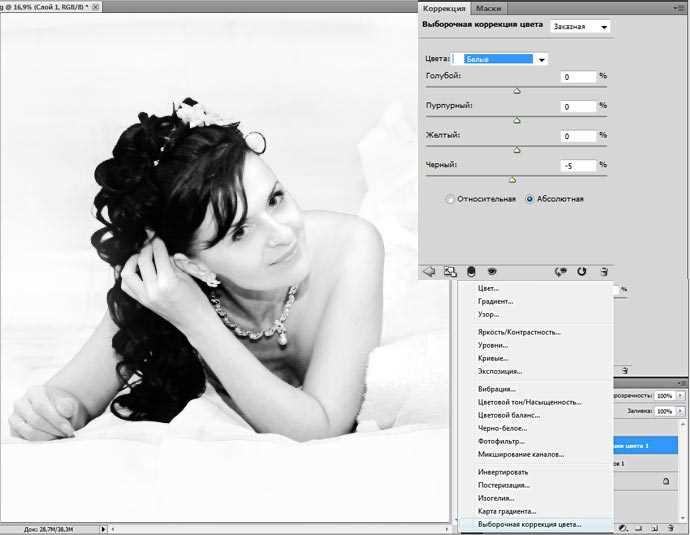The width and height of the screenshot is (690, 535).
Task: Choose Градиент... from the menu
Action: [495, 301]
